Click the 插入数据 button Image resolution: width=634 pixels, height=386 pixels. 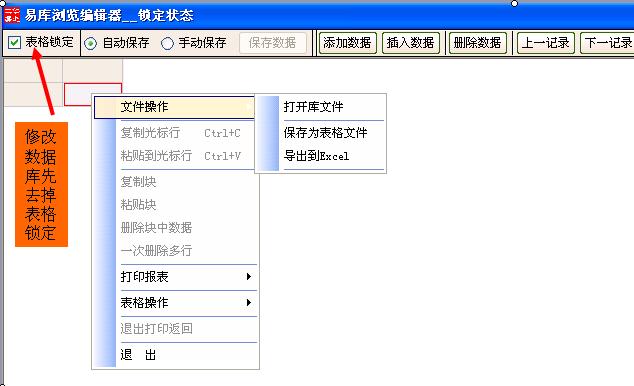410,43
